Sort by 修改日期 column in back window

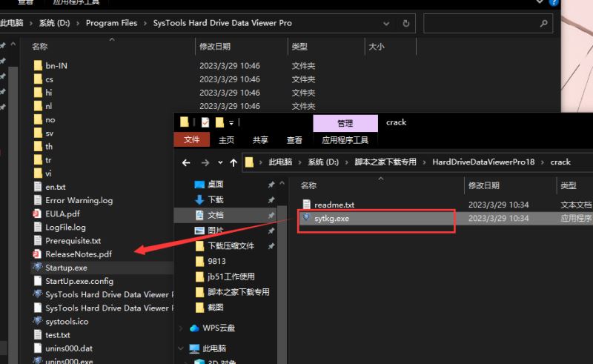(x=215, y=47)
